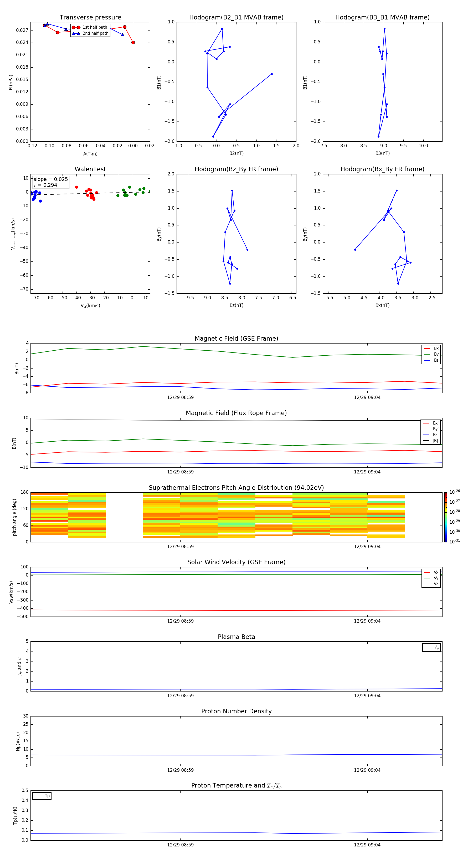Click the '1st half path' legend entry

pyautogui.click(x=90, y=27)
